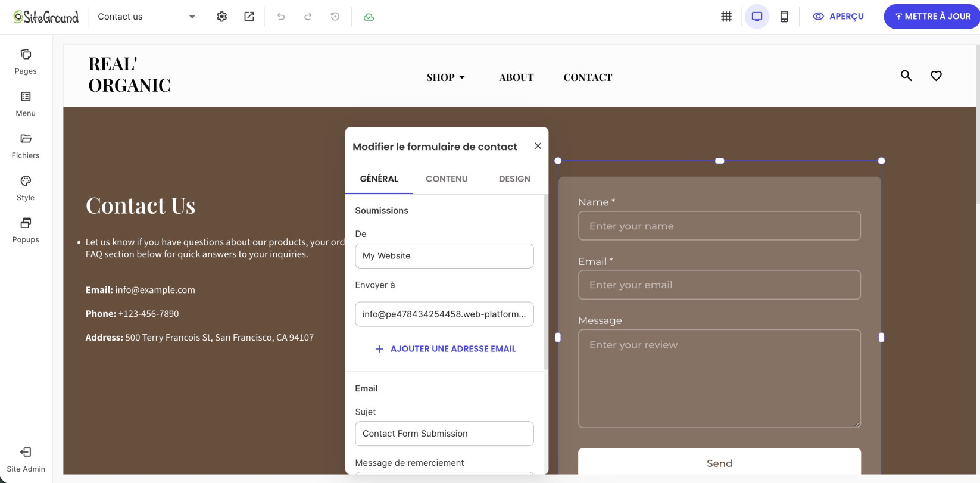Switch to mobile view
Screen dimensions: 980x483
[784, 17]
